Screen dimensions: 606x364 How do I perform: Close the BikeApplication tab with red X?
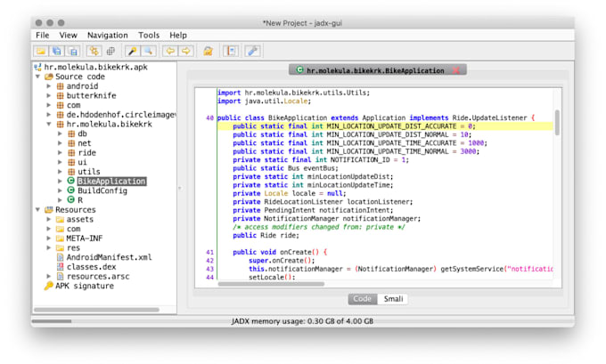(x=456, y=70)
